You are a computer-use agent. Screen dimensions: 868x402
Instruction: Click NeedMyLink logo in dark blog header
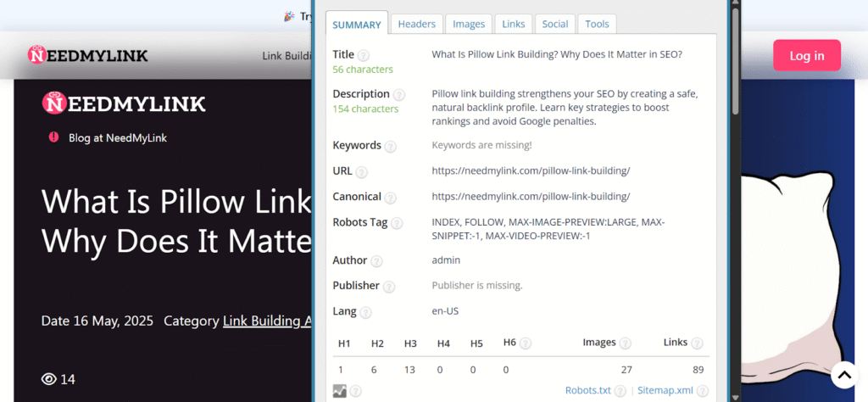pos(124,103)
